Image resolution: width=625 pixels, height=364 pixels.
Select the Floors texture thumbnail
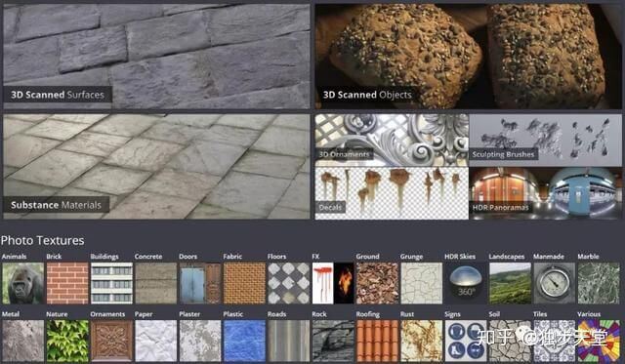click(x=289, y=283)
